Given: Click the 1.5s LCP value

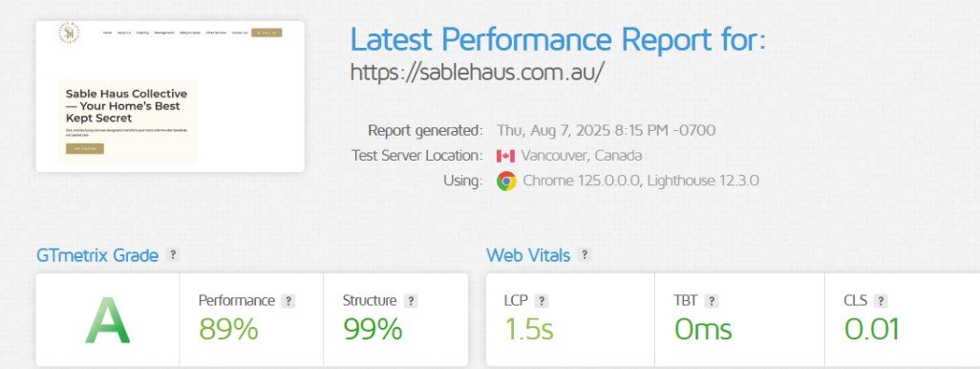Looking at the screenshot, I should tap(529, 329).
